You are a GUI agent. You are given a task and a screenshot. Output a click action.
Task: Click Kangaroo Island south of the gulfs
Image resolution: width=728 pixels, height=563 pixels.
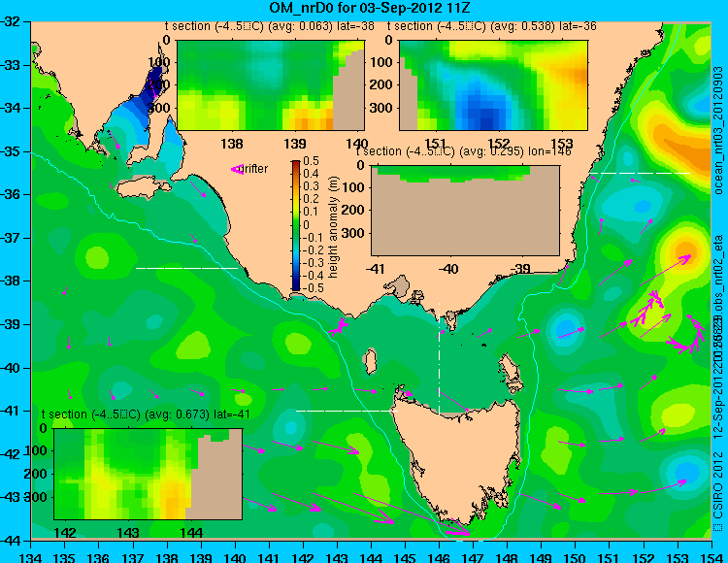click(x=143, y=186)
